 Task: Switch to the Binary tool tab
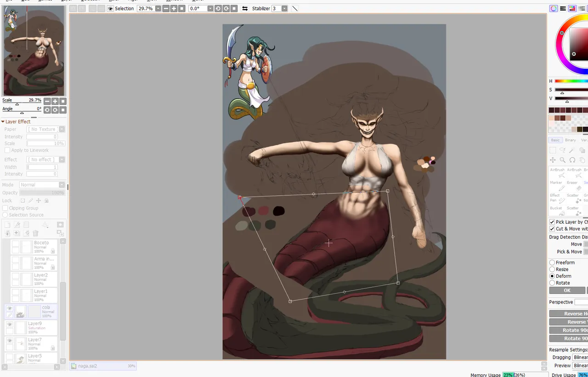(x=570, y=140)
